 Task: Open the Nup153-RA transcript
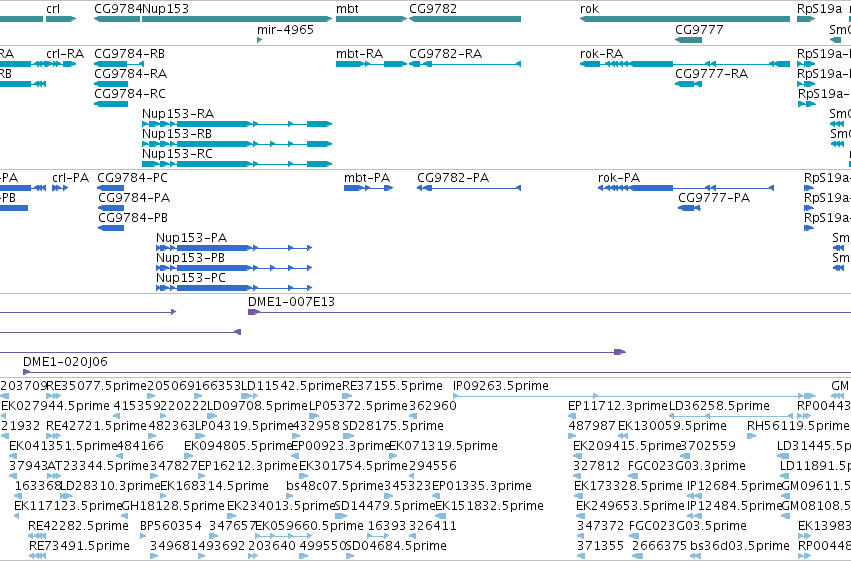coord(178,114)
